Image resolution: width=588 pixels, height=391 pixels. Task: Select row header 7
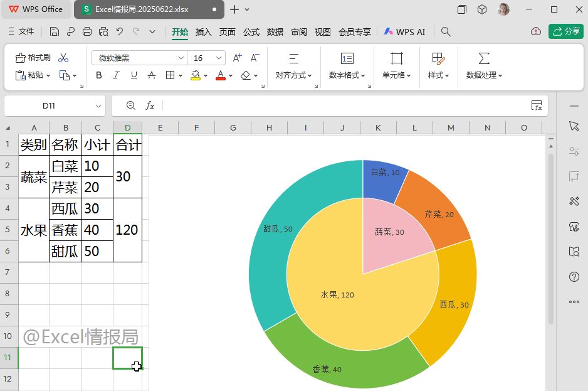[8, 272]
